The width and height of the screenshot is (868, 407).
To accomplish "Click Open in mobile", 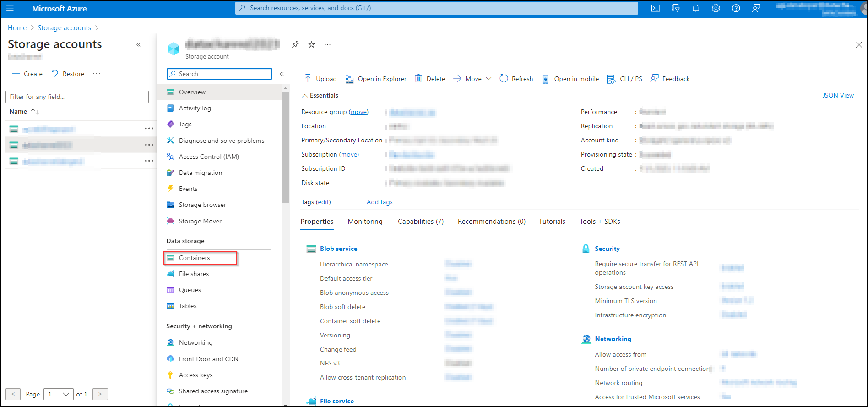I will [570, 79].
